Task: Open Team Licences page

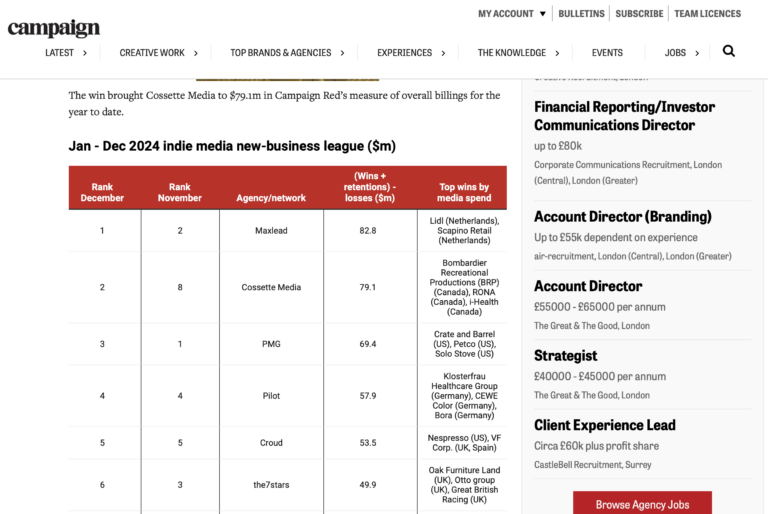Action: coord(707,14)
